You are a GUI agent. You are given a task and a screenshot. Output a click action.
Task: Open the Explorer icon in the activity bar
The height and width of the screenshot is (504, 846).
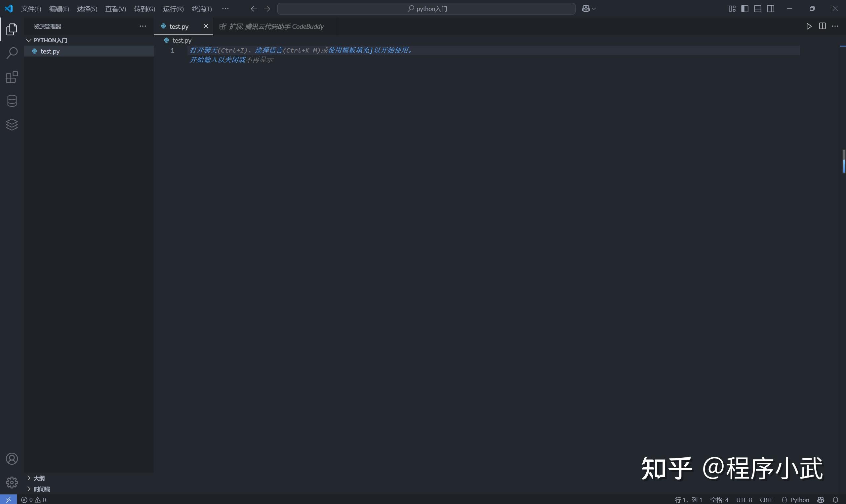click(12, 29)
